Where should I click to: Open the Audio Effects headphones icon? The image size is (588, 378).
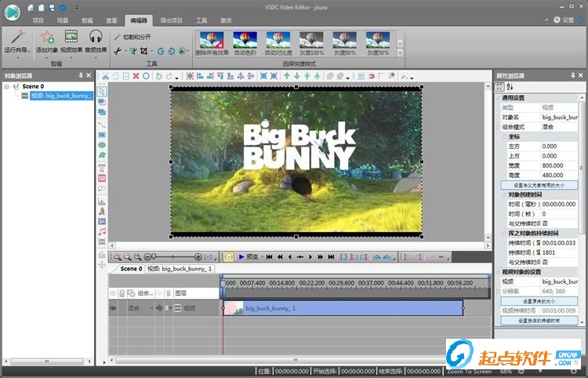[x=96, y=37]
